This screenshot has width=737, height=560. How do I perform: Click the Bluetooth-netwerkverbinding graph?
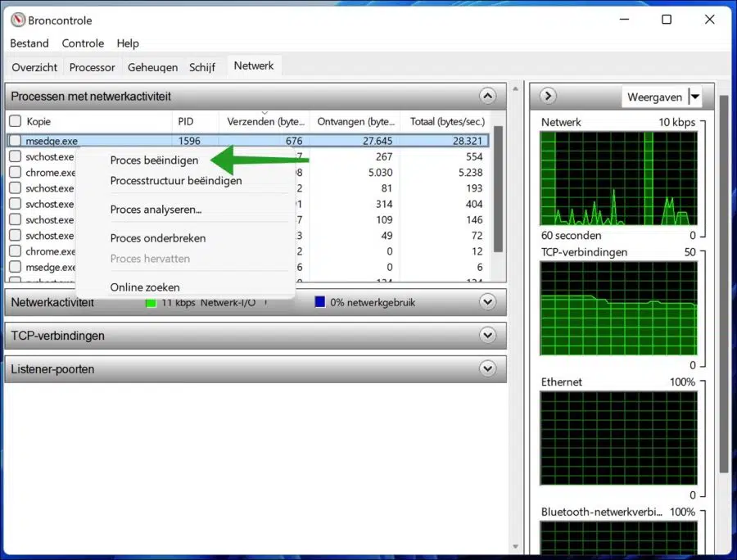(618, 537)
